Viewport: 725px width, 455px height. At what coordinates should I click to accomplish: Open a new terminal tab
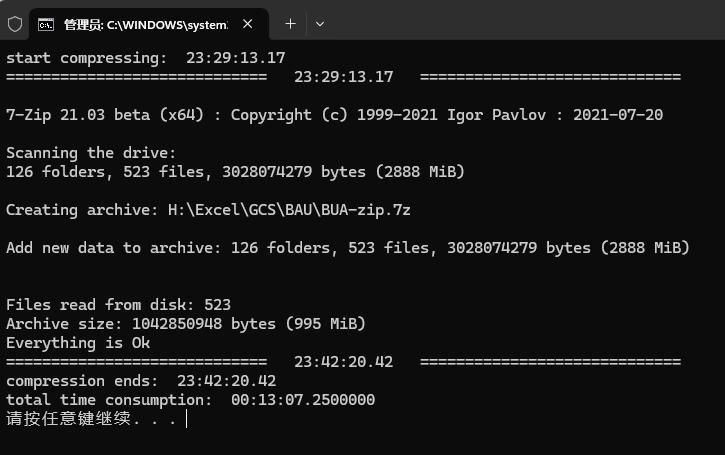[290, 24]
